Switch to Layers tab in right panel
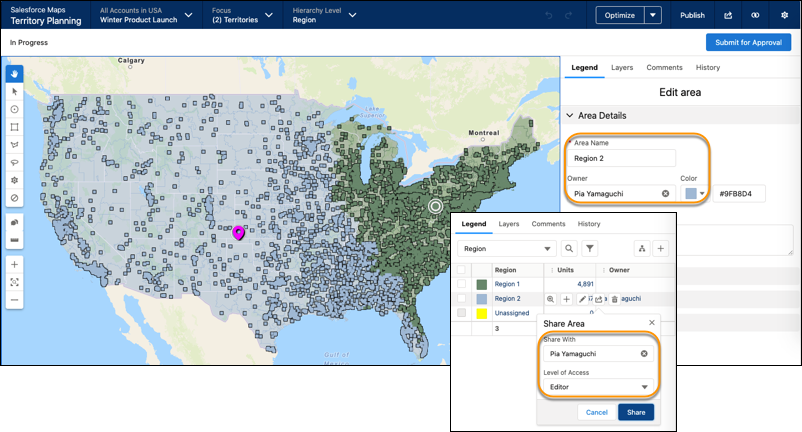 622,67
